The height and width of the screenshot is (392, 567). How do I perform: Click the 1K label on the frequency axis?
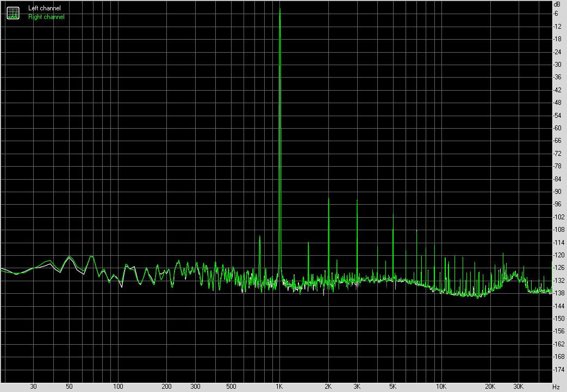coord(279,387)
